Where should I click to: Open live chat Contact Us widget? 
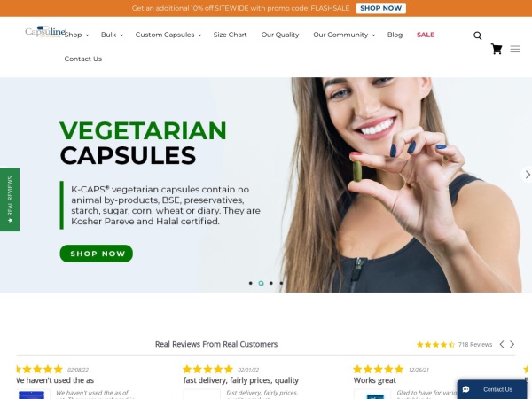[x=491, y=389]
